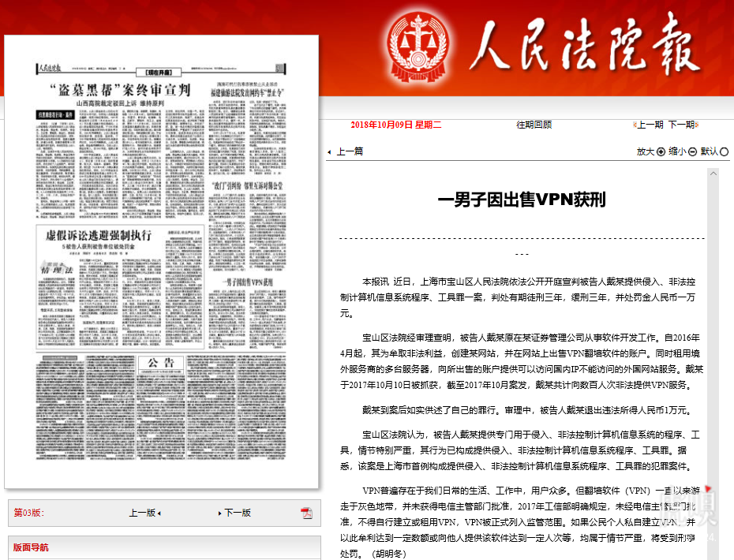734x560 pixels.
Task: Click the subtitle 5被告人获刑被告单位被处罚金 on the preview
Action: pyautogui.click(x=99, y=246)
